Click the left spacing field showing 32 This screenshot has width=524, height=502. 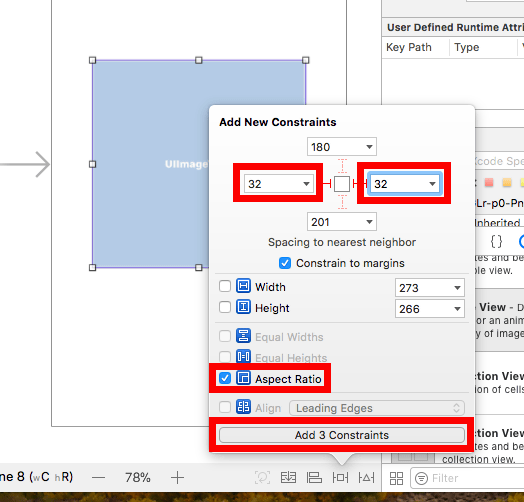pyautogui.click(x=279, y=183)
